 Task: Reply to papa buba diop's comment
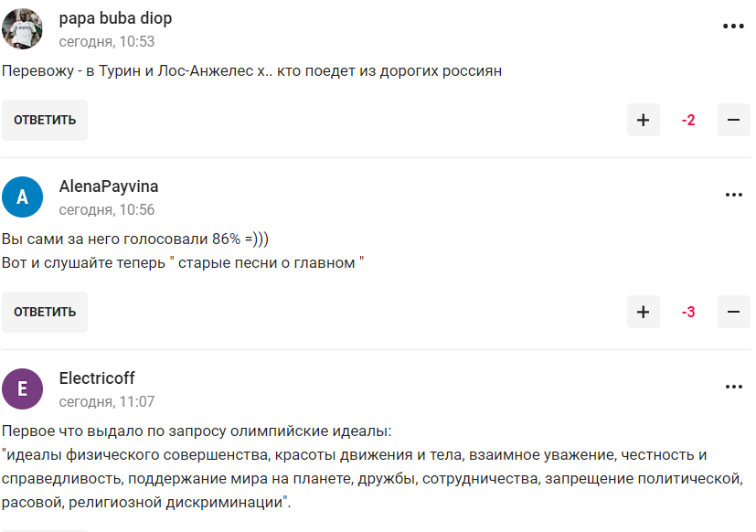coord(45,120)
